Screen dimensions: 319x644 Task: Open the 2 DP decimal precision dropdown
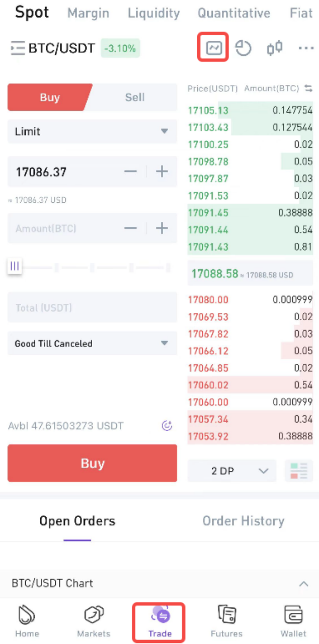pos(231,471)
